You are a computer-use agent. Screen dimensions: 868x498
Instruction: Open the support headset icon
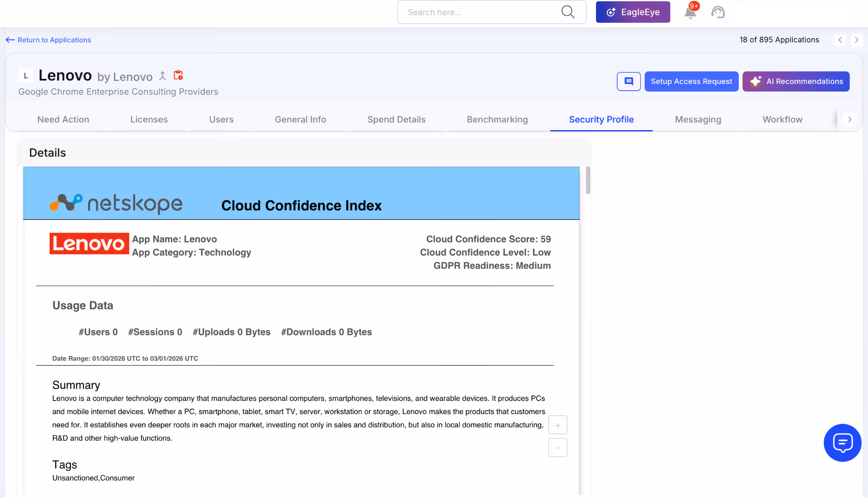(718, 12)
